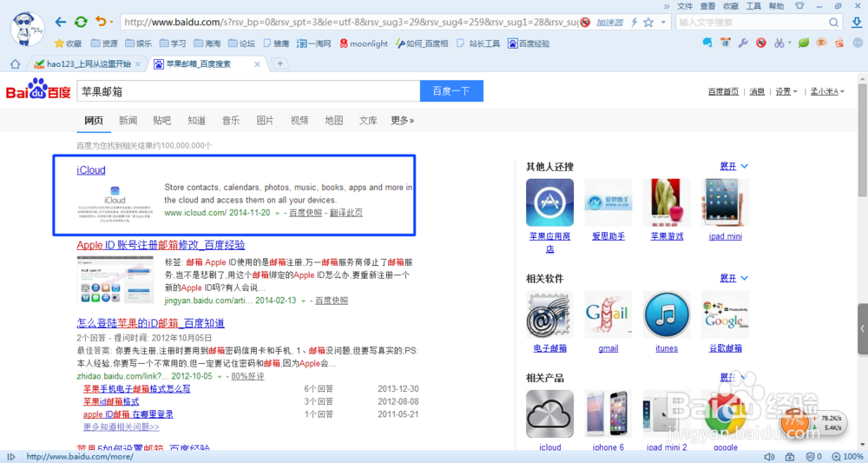Open address bar history dropdown arrow
868x463 pixels.
point(663,23)
